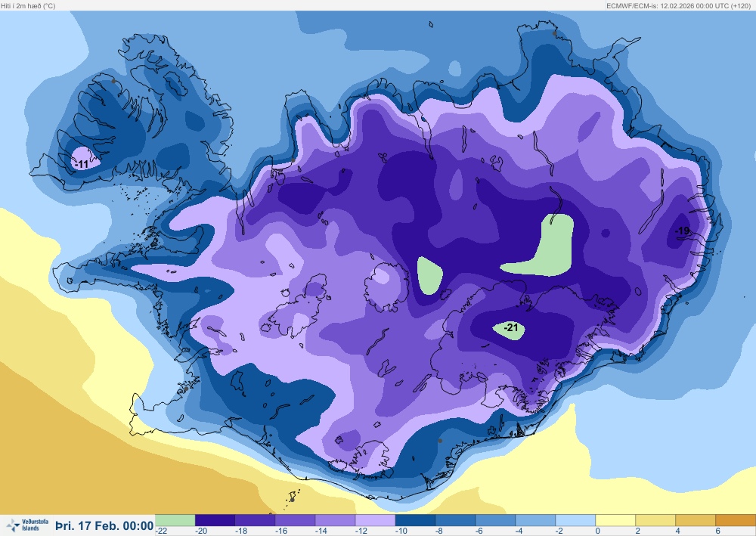756x536 pixels.
Task: Click the station dot on the northeast peninsula
Action: coord(554,33)
